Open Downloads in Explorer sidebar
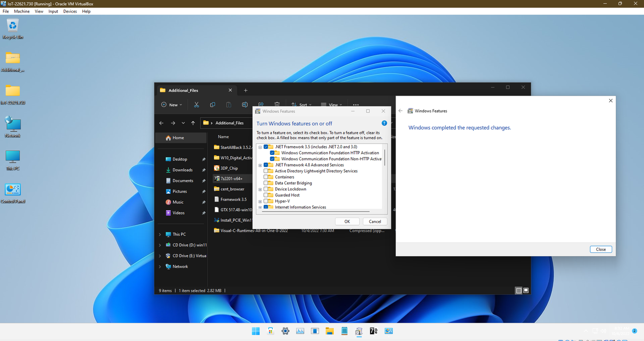The width and height of the screenshot is (644, 341). [183, 170]
